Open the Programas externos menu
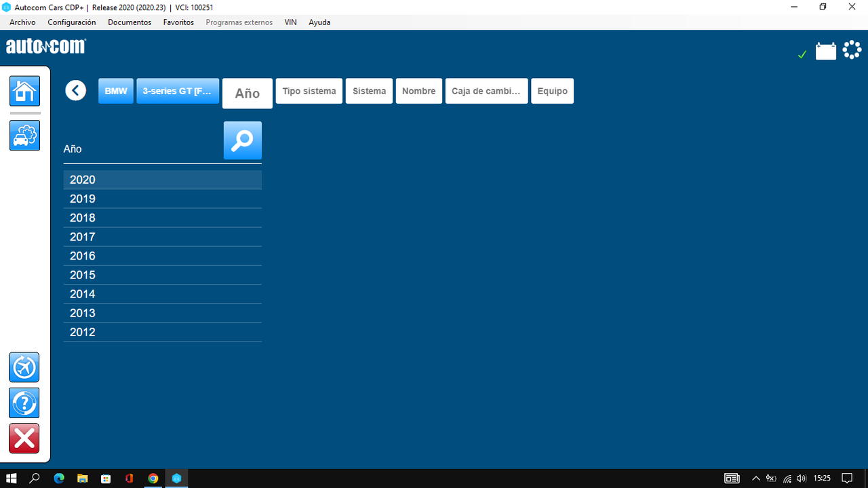Image resolution: width=868 pixels, height=488 pixels. tap(239, 22)
